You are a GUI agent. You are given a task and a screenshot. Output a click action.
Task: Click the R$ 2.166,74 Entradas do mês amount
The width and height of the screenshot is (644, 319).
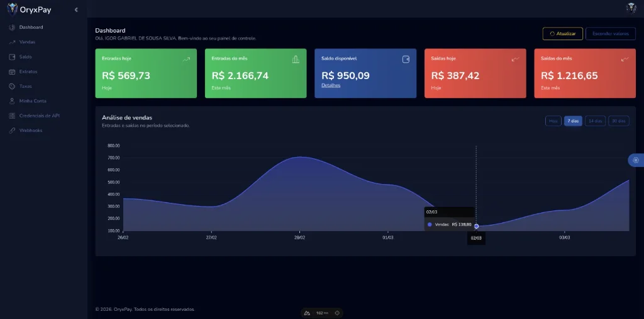240,75
